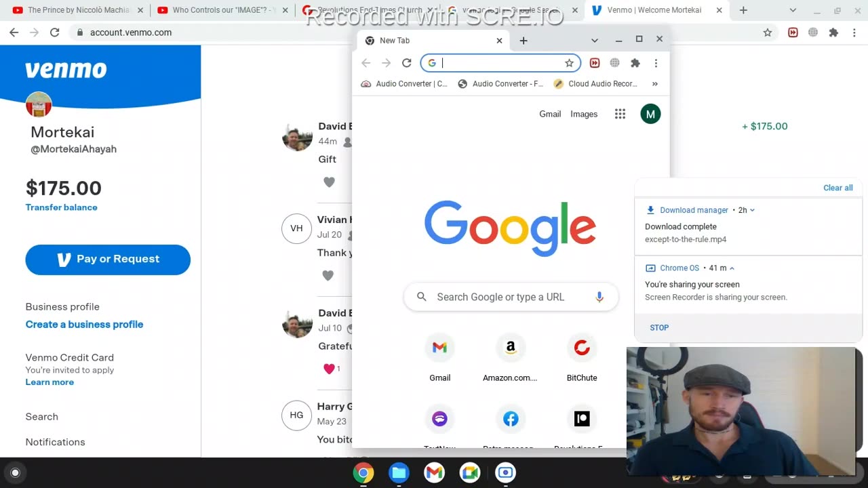
Task: Click Learn more under Venmo Credit Card
Action: (50, 382)
